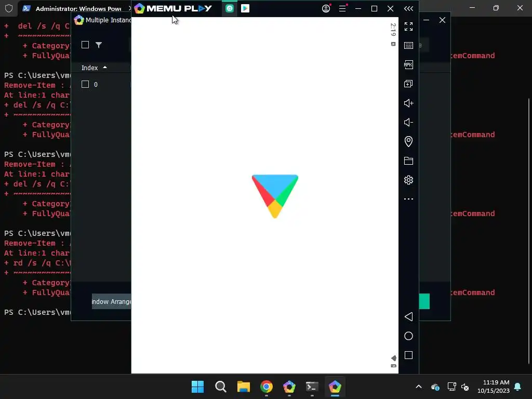
Task: Select the active MEmu Play taskbar icon
Action: 335,387
